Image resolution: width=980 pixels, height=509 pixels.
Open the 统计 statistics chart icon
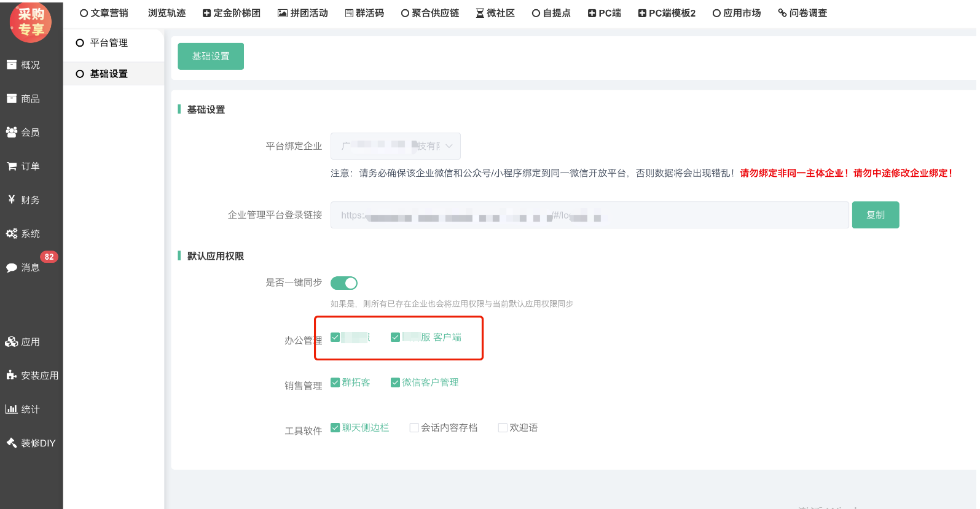pyautogui.click(x=12, y=409)
